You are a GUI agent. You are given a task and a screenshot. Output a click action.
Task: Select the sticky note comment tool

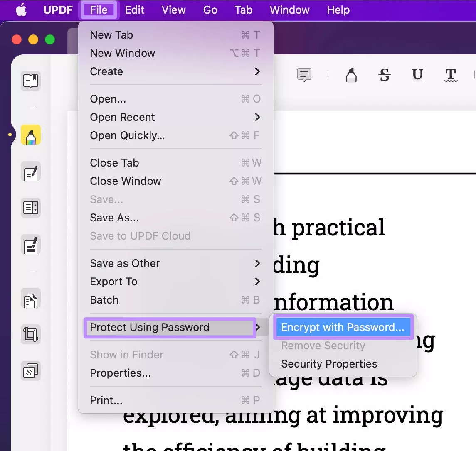[304, 75]
